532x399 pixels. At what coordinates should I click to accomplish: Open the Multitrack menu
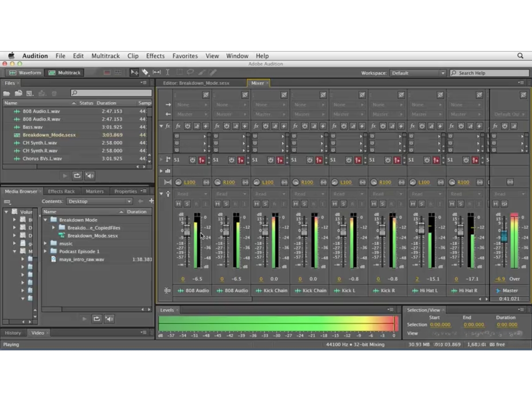(x=106, y=56)
